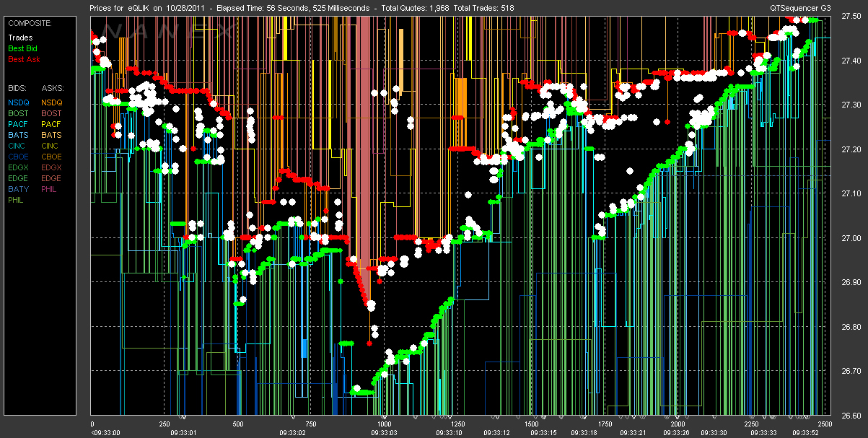Select CINC under the BIDS heading

click(x=18, y=146)
